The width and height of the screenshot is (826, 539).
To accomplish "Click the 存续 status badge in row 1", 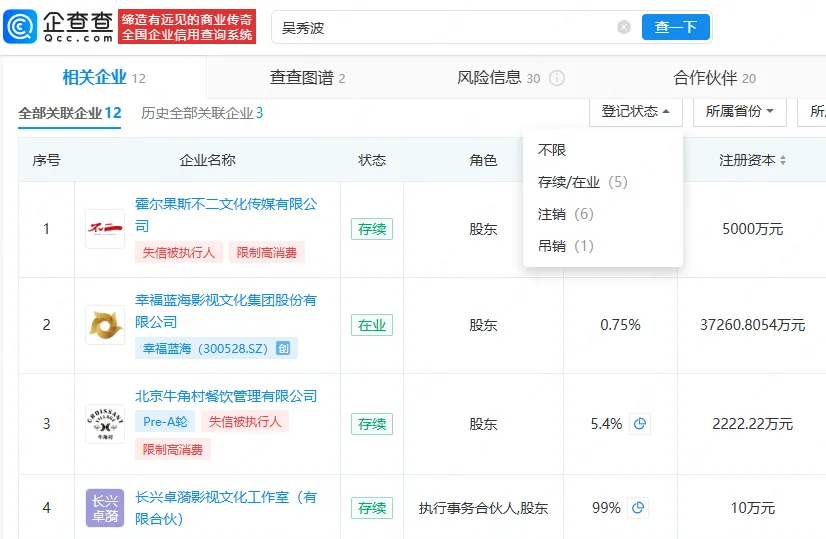I will coord(372,229).
